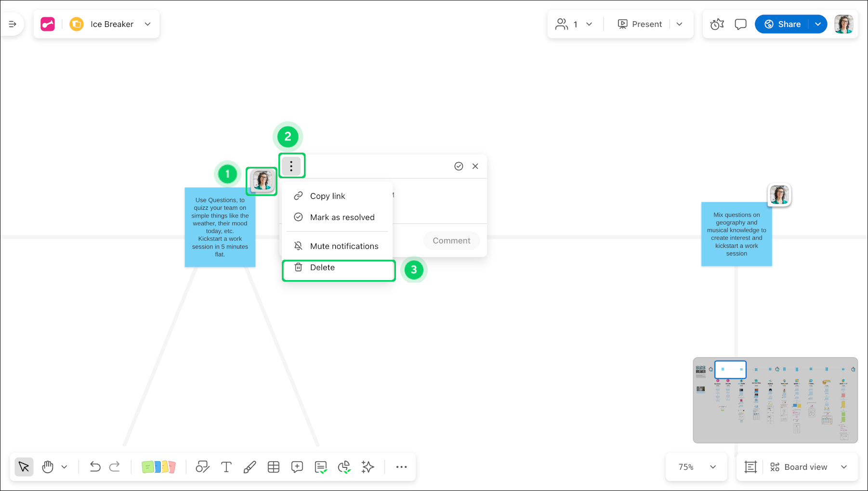Click the undo arrow icon
This screenshot has height=491, width=868.
(95, 467)
